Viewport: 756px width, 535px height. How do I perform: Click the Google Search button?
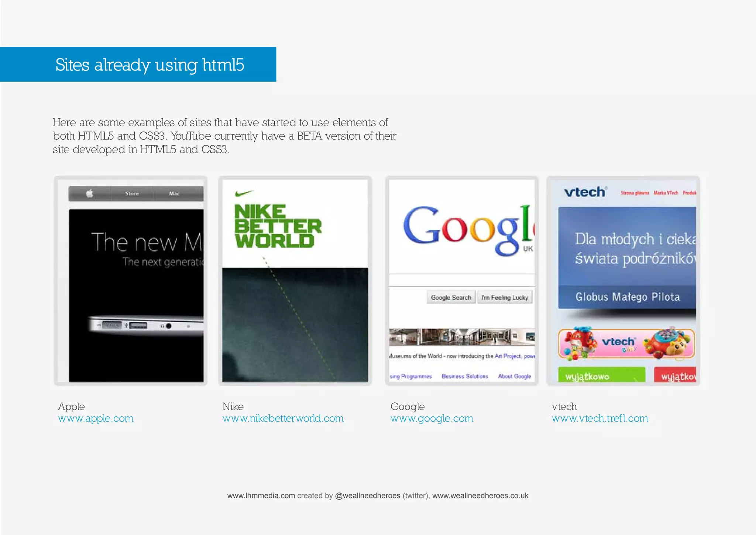coord(451,297)
